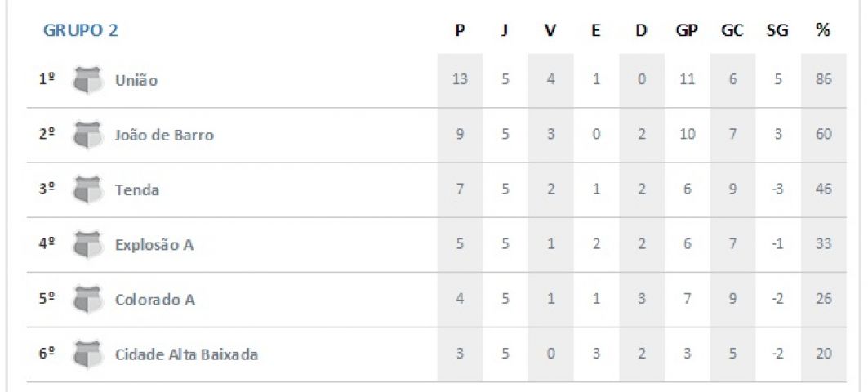This screenshot has height=392, width=868.
Task: Open the Colorado A team name
Action: click(x=155, y=300)
